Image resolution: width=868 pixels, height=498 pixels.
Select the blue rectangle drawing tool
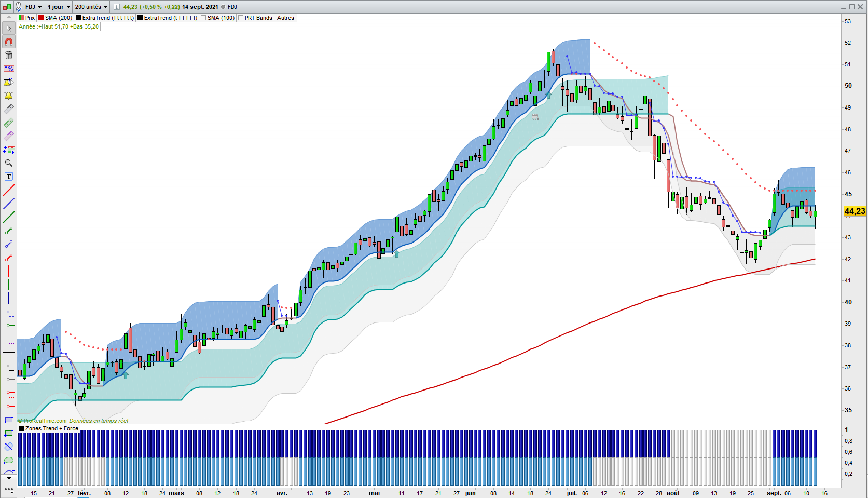coord(9,420)
